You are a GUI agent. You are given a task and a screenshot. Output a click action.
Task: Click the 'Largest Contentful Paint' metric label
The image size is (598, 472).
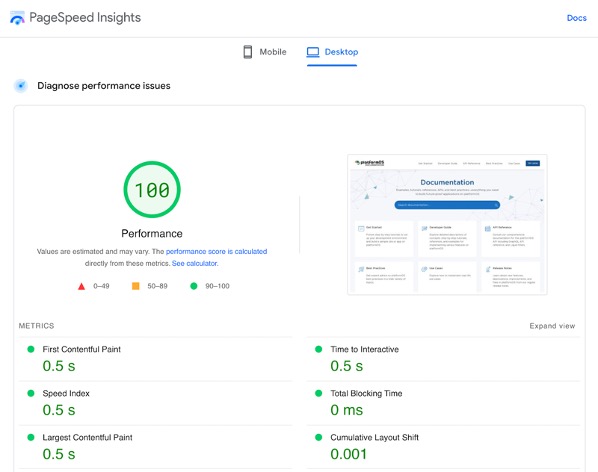click(87, 437)
